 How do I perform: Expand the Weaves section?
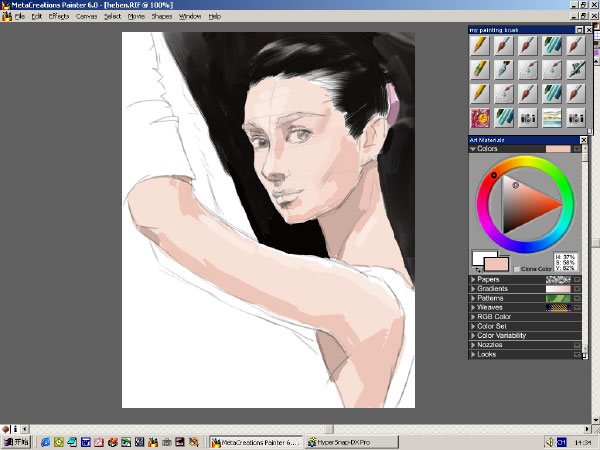[473, 307]
